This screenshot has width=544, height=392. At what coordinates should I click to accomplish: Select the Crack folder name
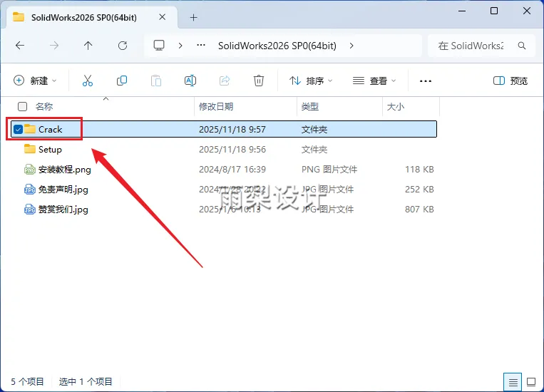tap(51, 130)
